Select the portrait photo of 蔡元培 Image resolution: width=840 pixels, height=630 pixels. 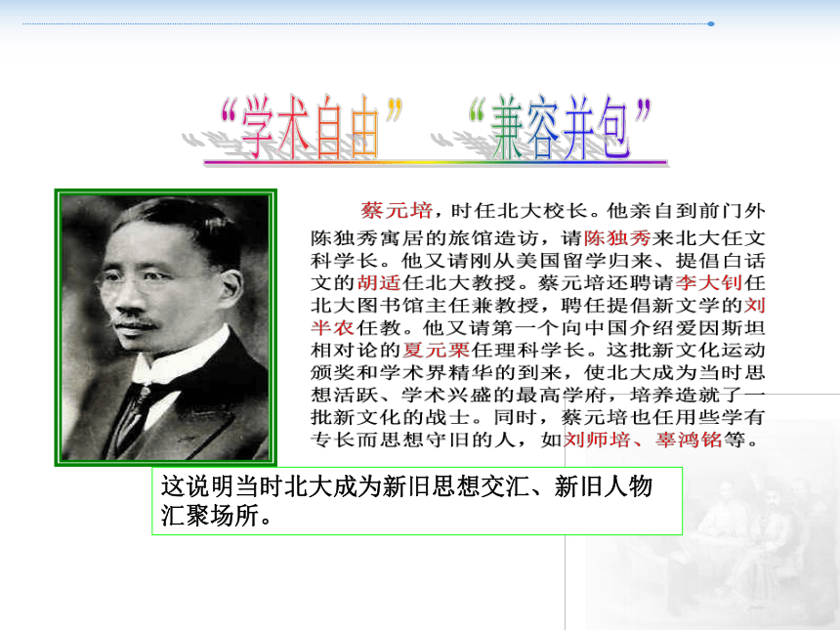pyautogui.click(x=165, y=327)
